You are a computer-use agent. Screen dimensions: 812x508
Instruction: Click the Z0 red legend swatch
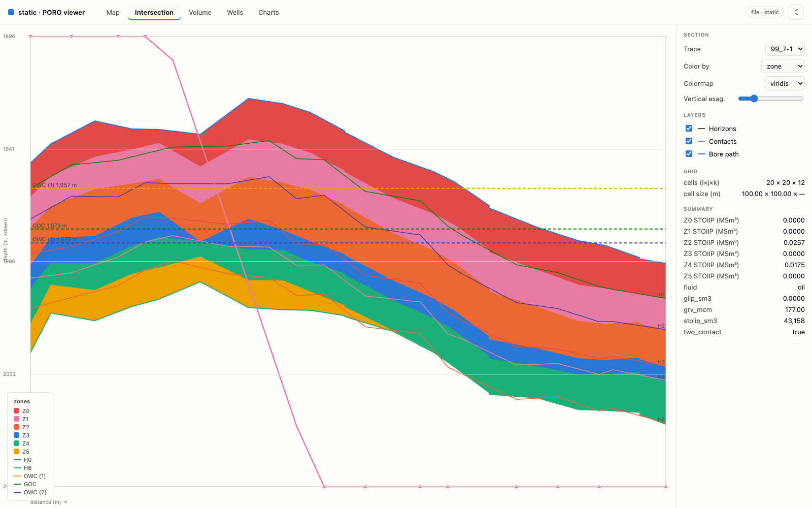tap(17, 411)
